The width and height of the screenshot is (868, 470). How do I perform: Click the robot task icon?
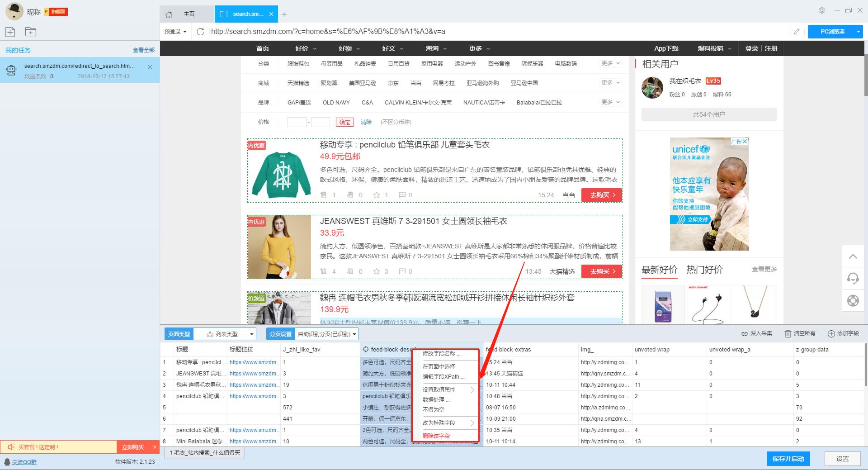tap(11, 70)
